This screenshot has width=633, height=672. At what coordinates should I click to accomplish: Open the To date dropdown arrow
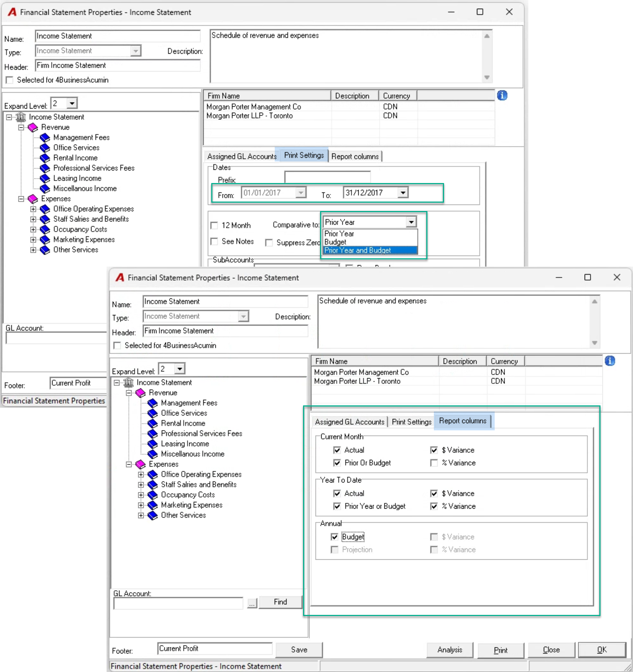(403, 193)
